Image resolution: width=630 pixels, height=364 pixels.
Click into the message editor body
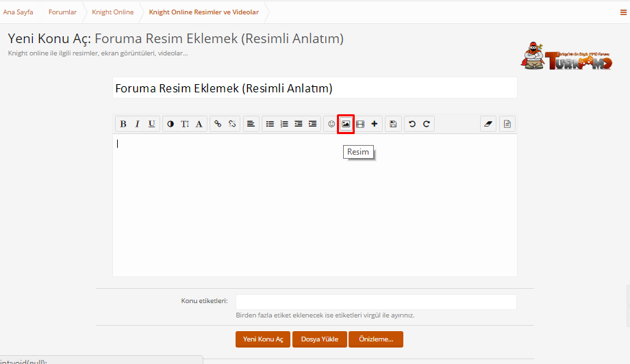tap(314, 205)
